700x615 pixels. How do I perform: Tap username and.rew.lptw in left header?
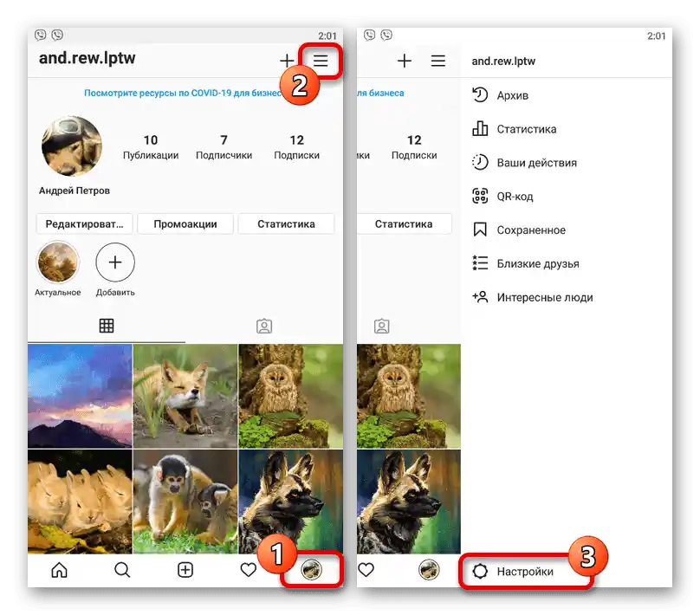coord(87,58)
